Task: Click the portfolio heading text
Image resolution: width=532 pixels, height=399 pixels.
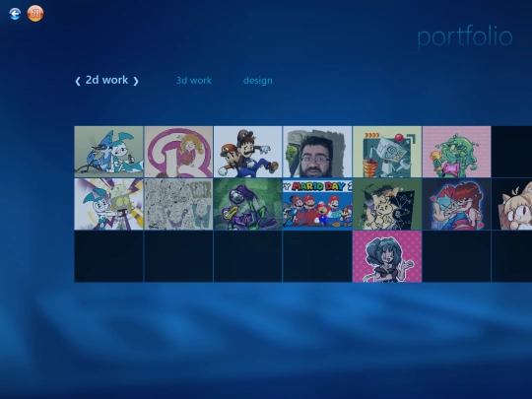Action: [464, 36]
